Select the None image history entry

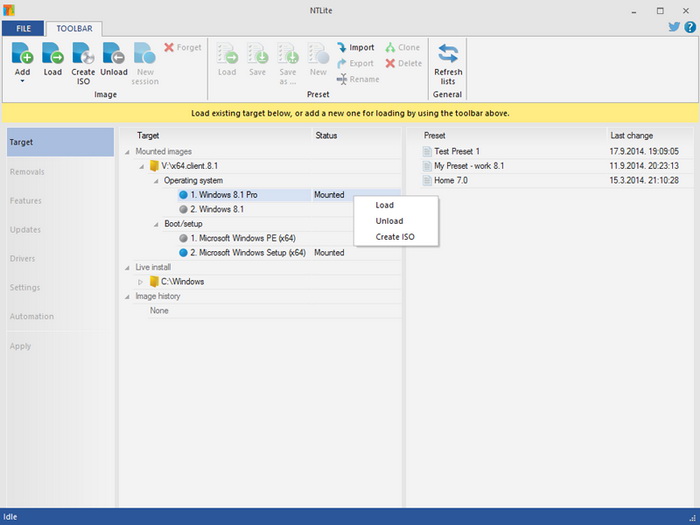pyautogui.click(x=159, y=311)
